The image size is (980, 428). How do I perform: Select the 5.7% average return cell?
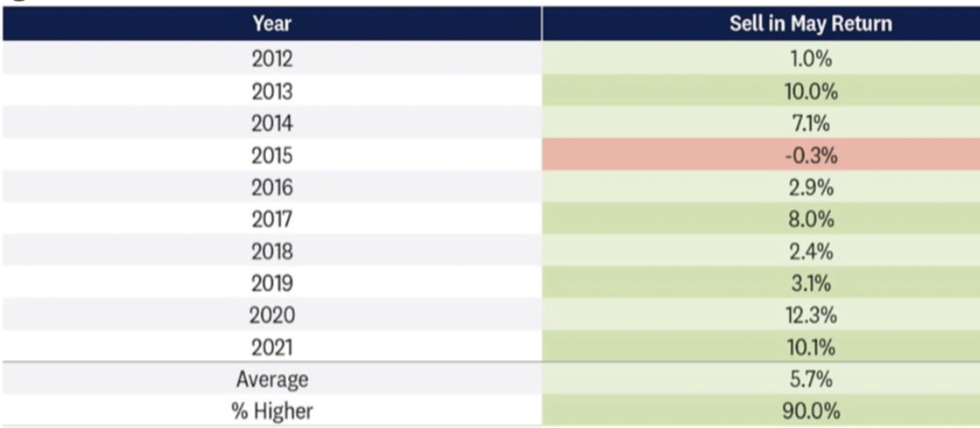pyautogui.click(x=811, y=379)
